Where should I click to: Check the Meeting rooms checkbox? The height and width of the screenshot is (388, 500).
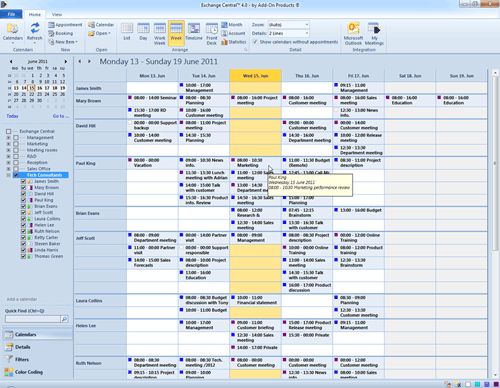[x=16, y=150]
